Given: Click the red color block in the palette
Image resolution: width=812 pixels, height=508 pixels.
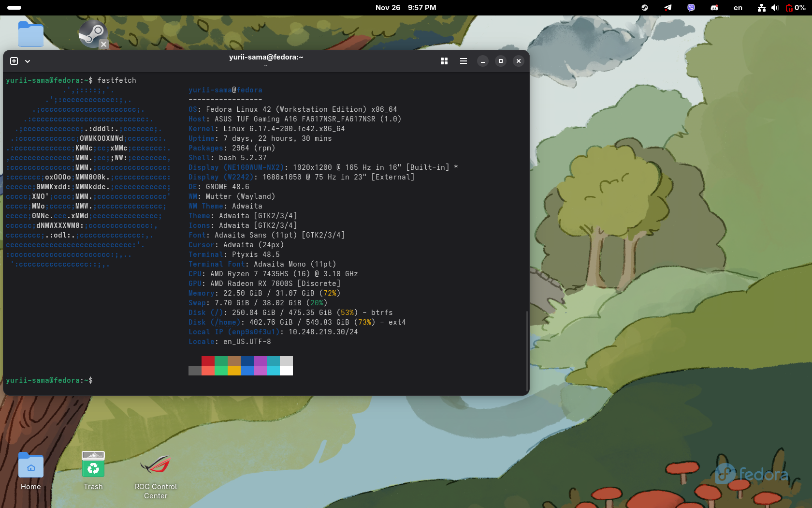Looking at the screenshot, I should click(x=208, y=361).
